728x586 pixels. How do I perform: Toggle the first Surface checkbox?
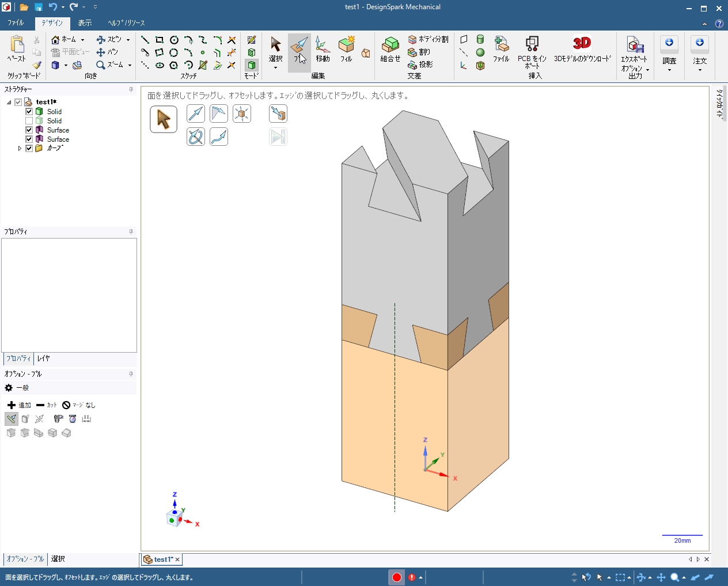29,130
